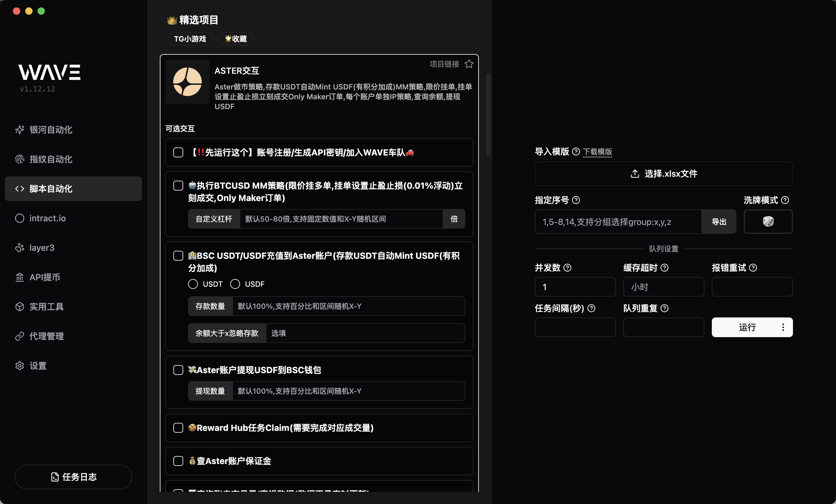The image size is (836, 504).
Task: Click the 选择.xlsx文件 upload area
Action: [663, 173]
